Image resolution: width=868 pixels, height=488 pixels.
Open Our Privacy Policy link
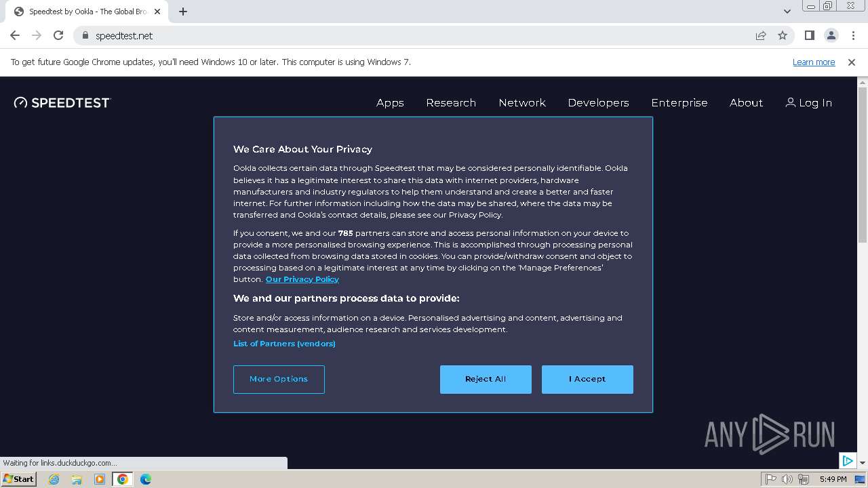point(302,279)
